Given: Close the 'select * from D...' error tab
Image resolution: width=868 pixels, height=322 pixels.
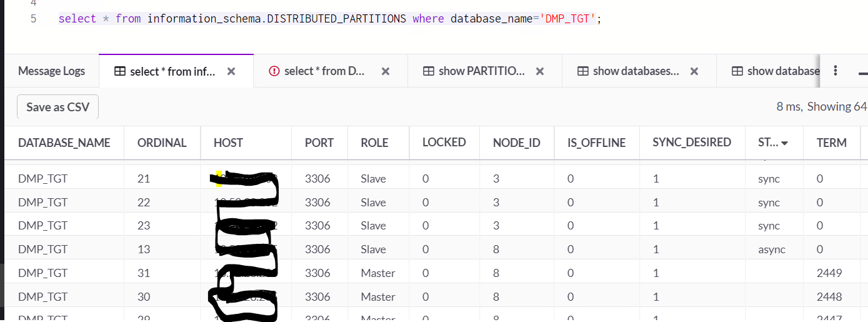Looking at the screenshot, I should (386, 71).
